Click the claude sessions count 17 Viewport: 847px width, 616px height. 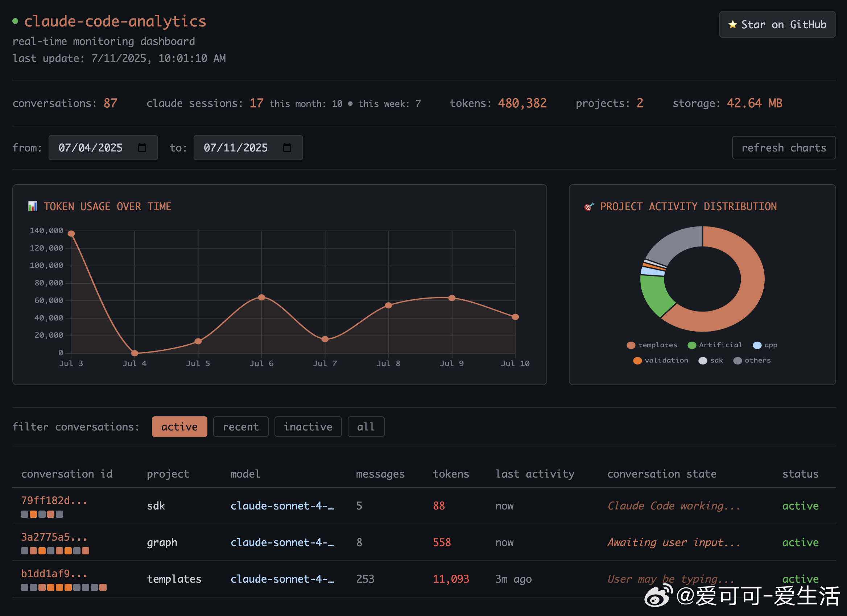pos(256,103)
